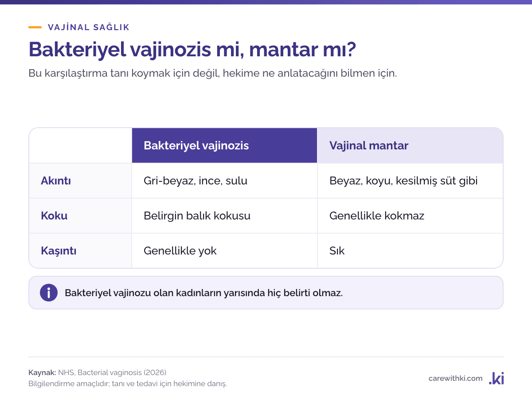Open the carewithki.com link
This screenshot has height=399, width=532.
pyautogui.click(x=455, y=378)
